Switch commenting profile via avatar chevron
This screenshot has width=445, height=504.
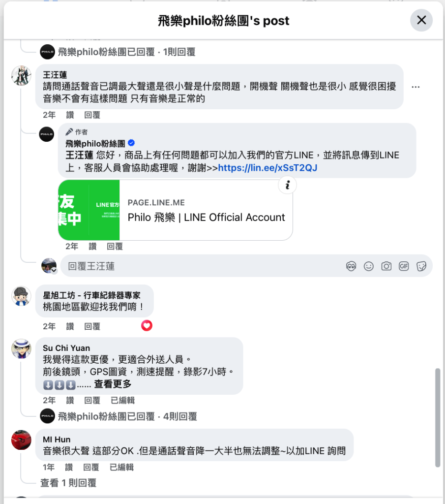[x=49, y=266]
